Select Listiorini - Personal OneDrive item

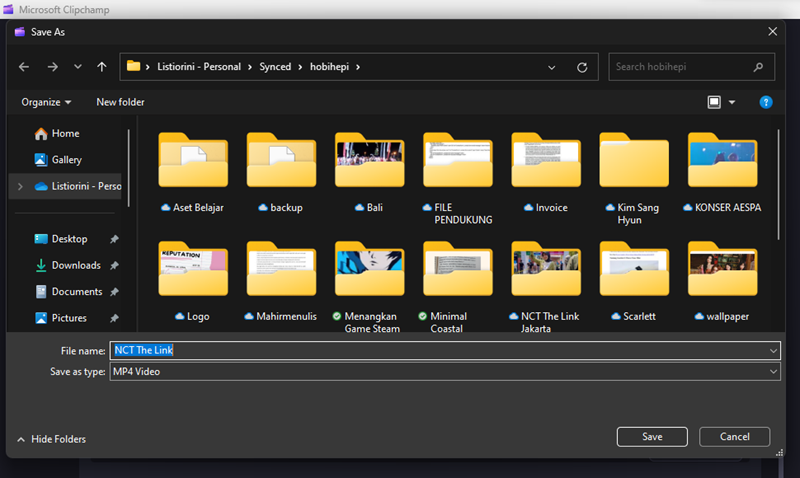click(x=78, y=186)
